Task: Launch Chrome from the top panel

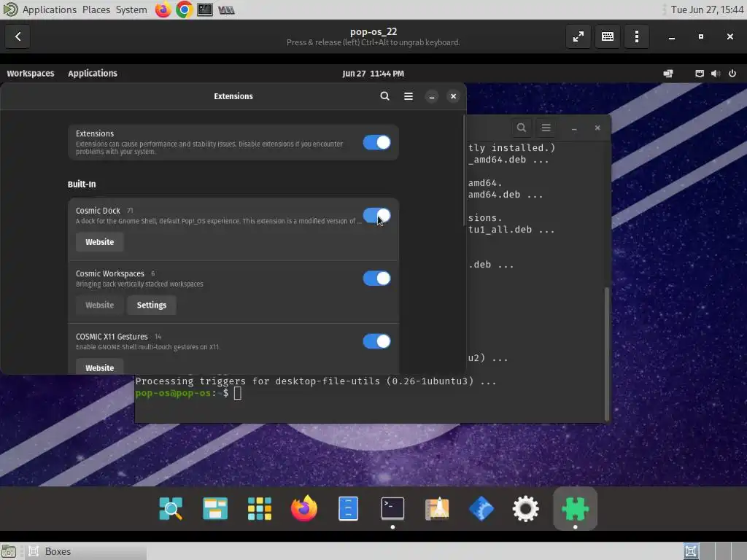Action: pos(184,9)
